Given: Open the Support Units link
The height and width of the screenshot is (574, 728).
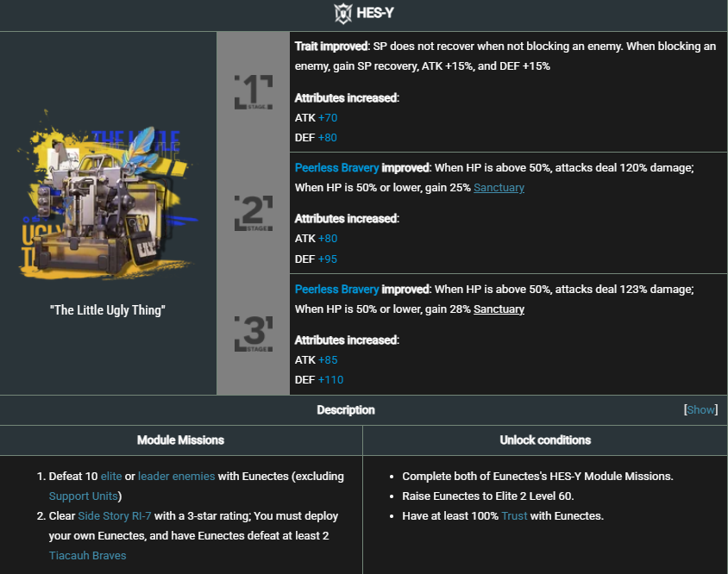Looking at the screenshot, I should (x=83, y=496).
